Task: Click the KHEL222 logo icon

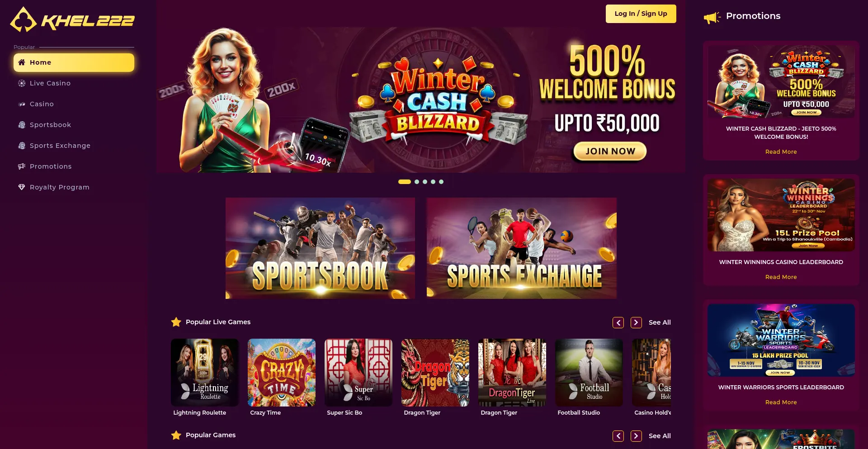Action: point(24,20)
